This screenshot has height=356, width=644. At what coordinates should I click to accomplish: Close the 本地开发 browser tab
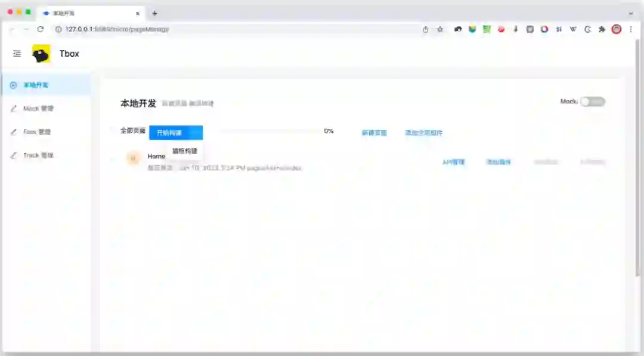[x=138, y=14]
